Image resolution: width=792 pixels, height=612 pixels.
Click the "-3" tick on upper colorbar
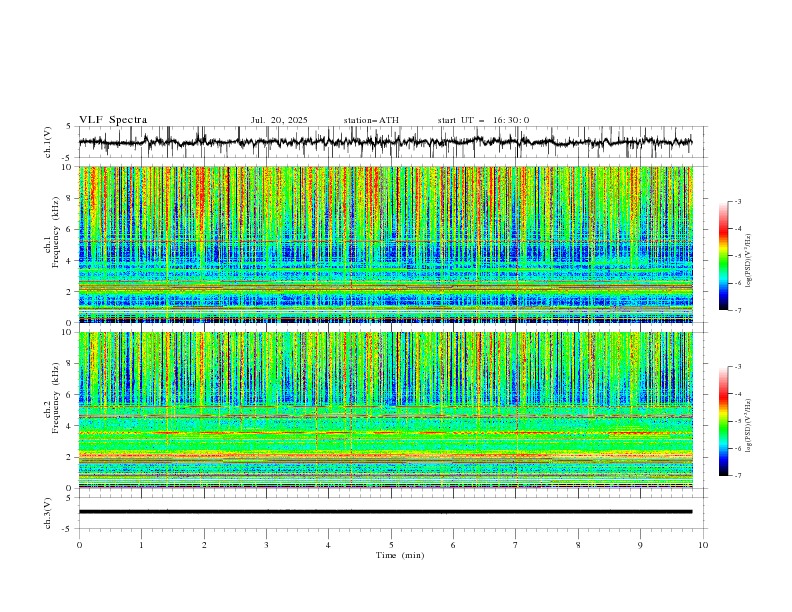pos(737,201)
